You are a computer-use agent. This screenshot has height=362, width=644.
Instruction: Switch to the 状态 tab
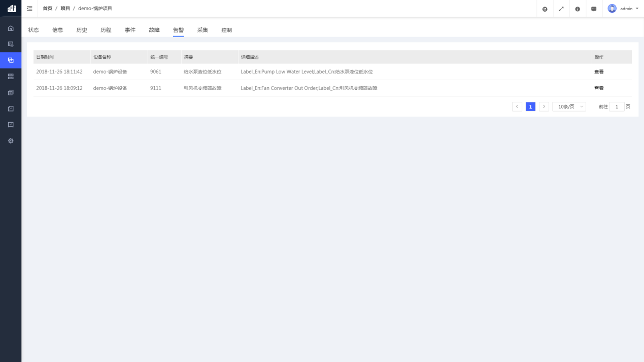(33, 30)
